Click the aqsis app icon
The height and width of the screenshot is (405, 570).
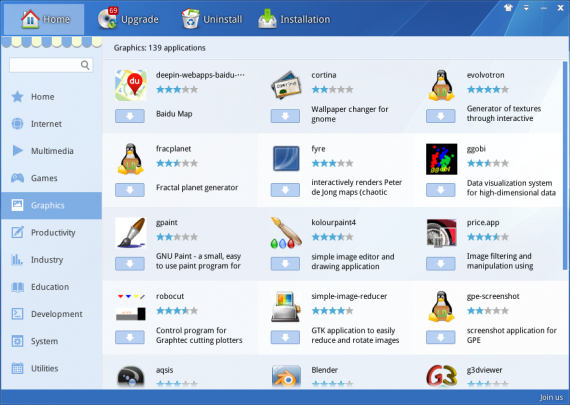pyautogui.click(x=131, y=377)
